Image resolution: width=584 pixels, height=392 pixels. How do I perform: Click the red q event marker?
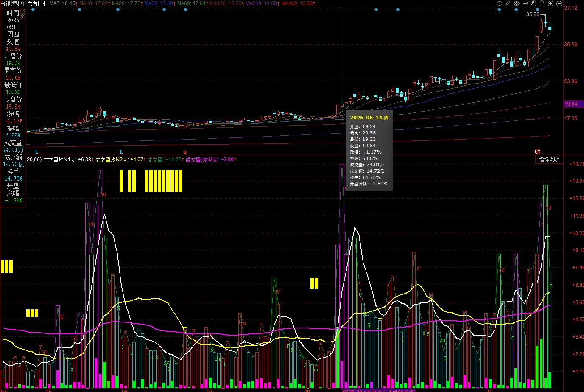coord(185,152)
